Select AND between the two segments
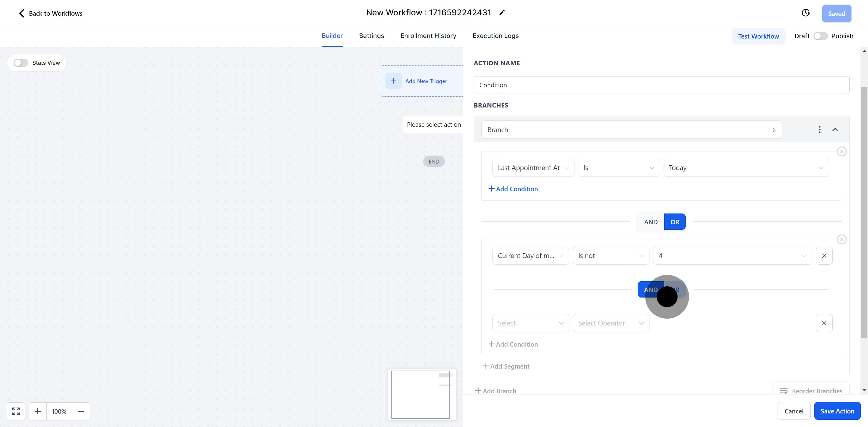The image size is (868, 427). tap(650, 222)
